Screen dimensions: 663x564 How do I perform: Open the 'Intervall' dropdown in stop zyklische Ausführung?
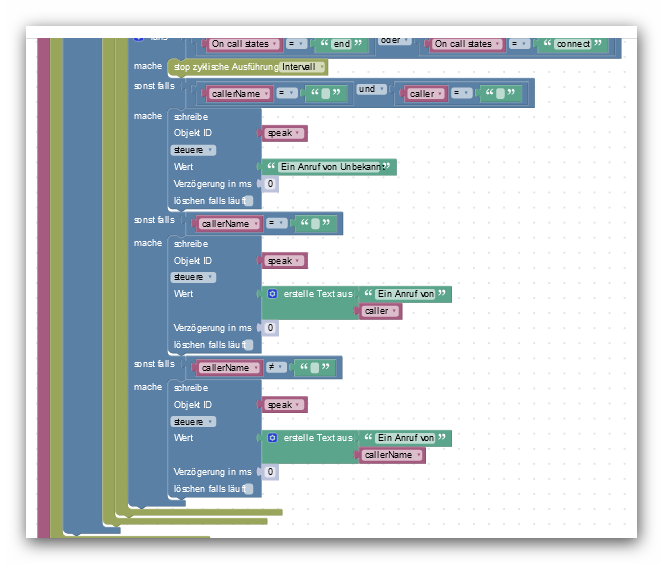click(x=302, y=67)
